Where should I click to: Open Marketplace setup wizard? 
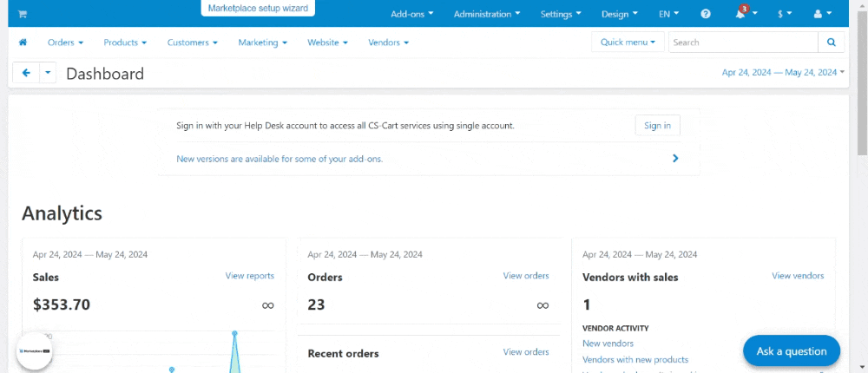pyautogui.click(x=258, y=9)
